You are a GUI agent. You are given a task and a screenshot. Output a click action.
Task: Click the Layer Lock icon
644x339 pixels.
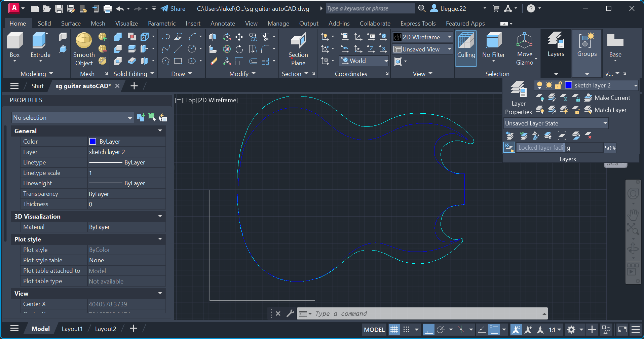(576, 98)
